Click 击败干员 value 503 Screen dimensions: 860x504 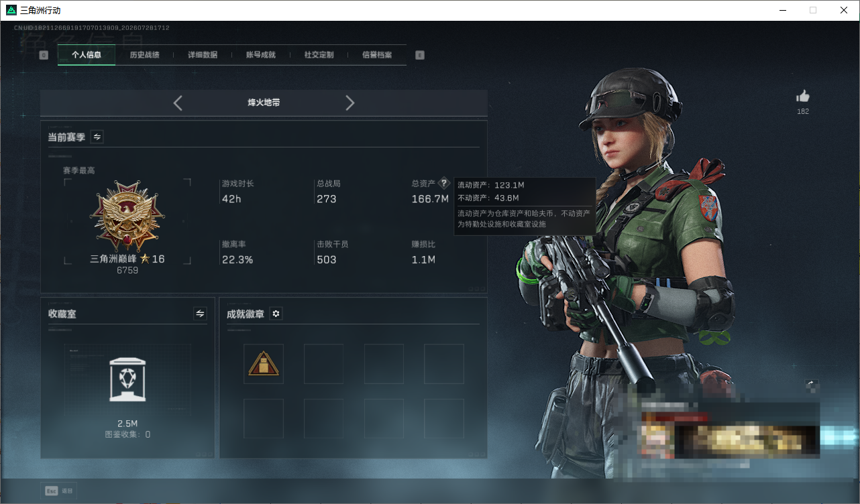(x=327, y=259)
